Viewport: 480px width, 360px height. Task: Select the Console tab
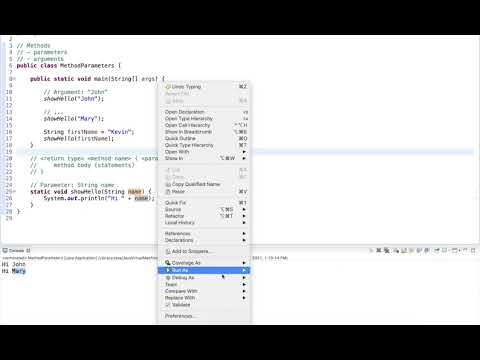tap(16, 250)
